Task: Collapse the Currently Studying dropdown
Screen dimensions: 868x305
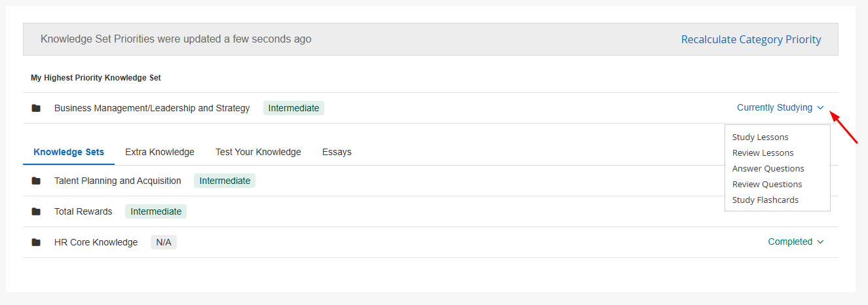Action: pyautogui.click(x=780, y=108)
